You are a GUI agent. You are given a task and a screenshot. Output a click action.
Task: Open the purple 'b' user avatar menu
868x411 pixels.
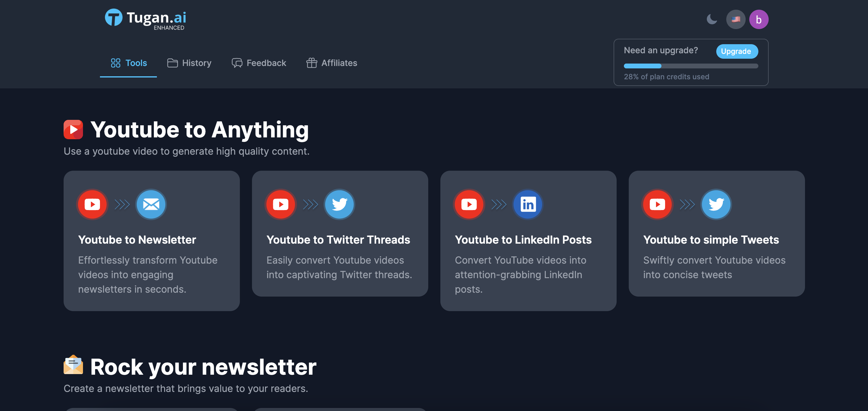(x=758, y=20)
